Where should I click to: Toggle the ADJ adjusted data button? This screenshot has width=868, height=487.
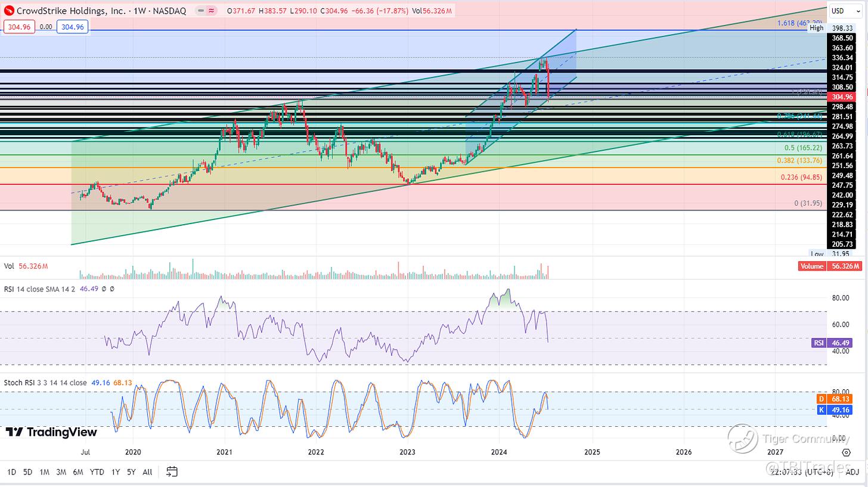pyautogui.click(x=852, y=472)
